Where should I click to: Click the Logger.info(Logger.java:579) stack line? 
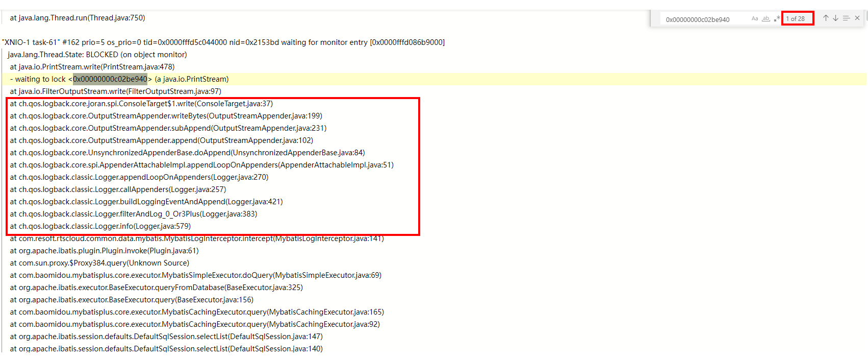click(x=100, y=226)
